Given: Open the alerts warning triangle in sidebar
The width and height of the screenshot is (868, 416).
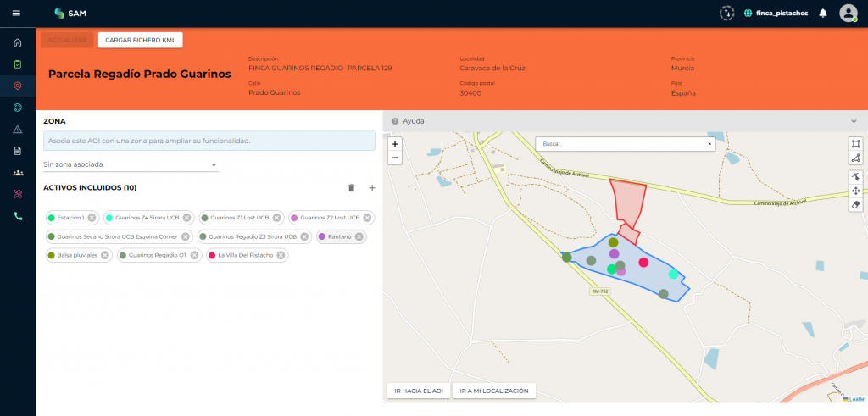Looking at the screenshot, I should coord(18,130).
